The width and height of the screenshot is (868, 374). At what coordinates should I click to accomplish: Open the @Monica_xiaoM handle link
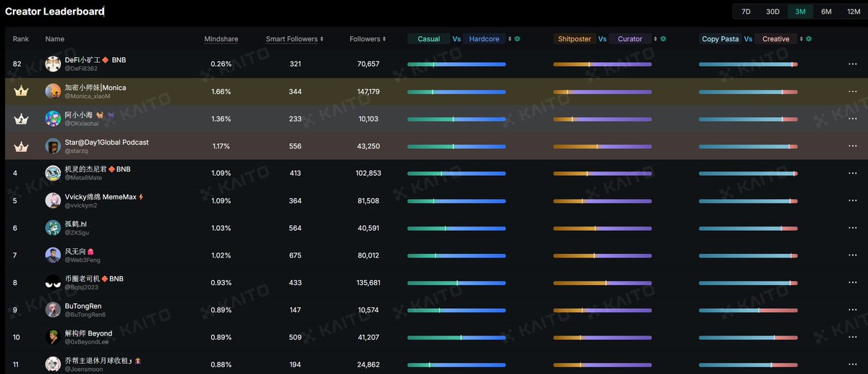[x=88, y=96]
